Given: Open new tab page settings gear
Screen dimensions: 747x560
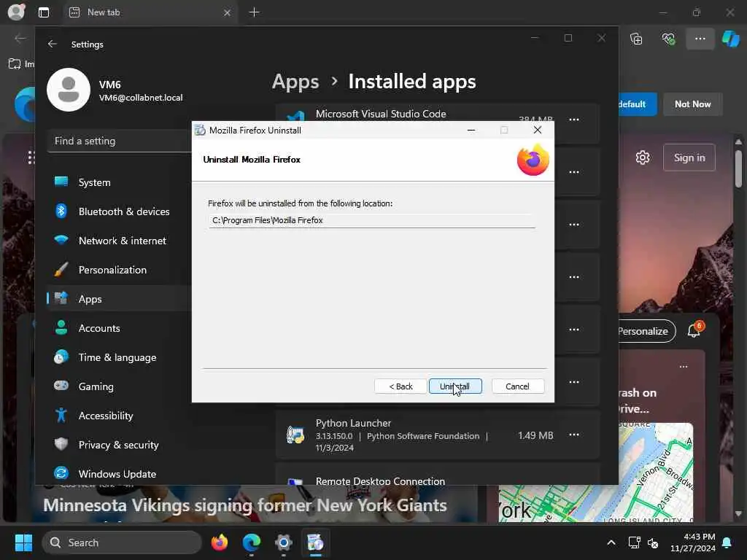Looking at the screenshot, I should tap(643, 157).
